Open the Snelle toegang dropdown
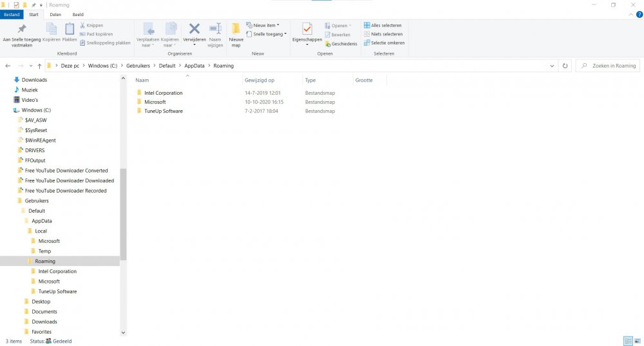This screenshot has width=644, height=346. [x=269, y=34]
